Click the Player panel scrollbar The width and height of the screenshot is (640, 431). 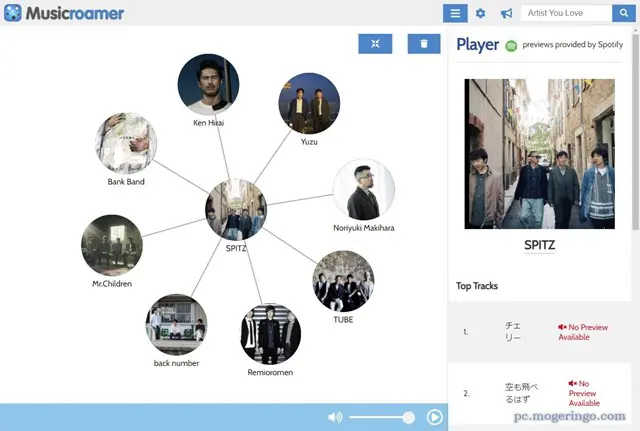pos(636,131)
